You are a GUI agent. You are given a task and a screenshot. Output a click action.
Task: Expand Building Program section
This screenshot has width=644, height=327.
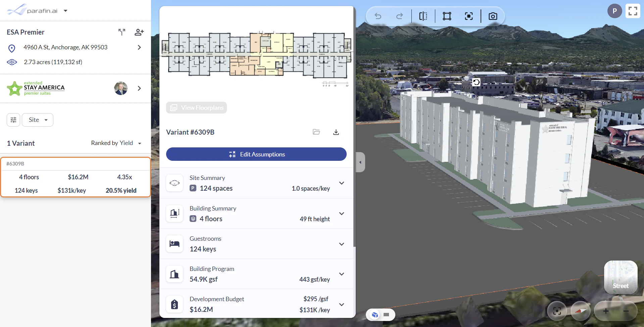point(342,274)
